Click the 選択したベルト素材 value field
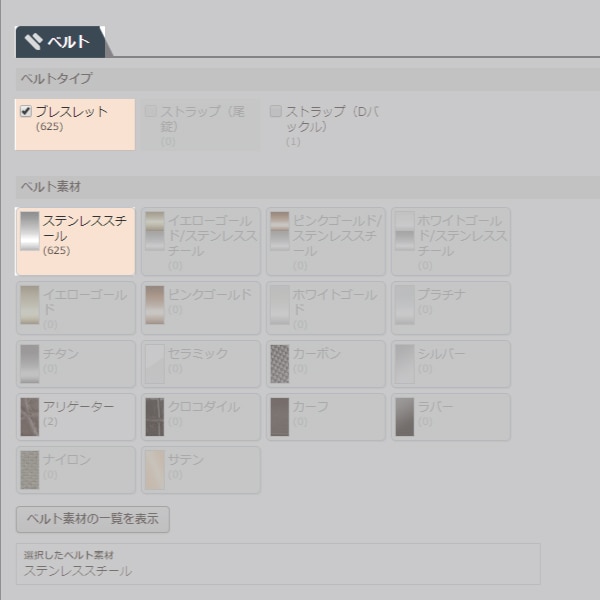The width and height of the screenshot is (600, 600). (x=278, y=564)
